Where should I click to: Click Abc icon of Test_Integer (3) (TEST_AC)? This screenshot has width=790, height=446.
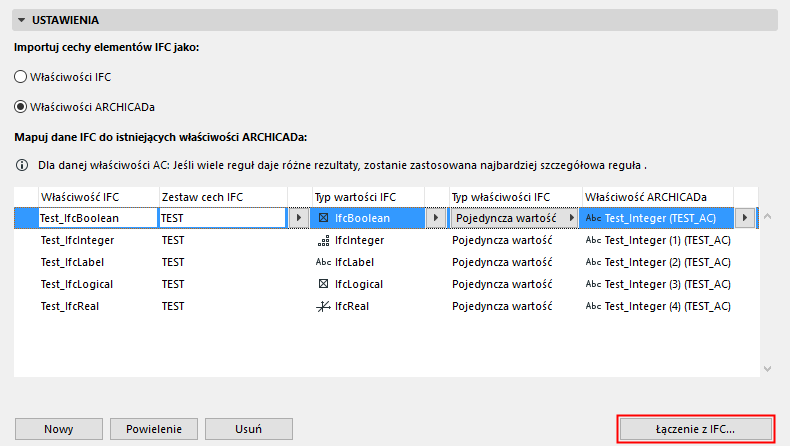point(593,284)
